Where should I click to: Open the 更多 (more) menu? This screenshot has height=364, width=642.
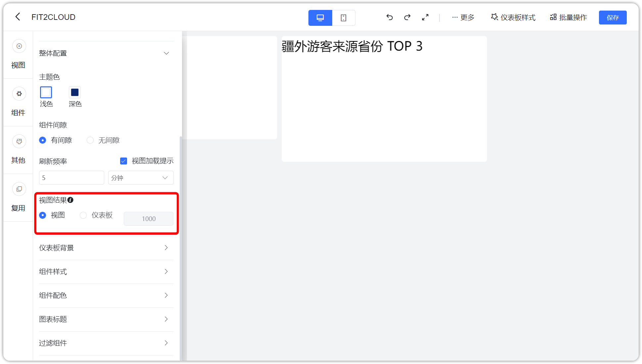pos(463,17)
